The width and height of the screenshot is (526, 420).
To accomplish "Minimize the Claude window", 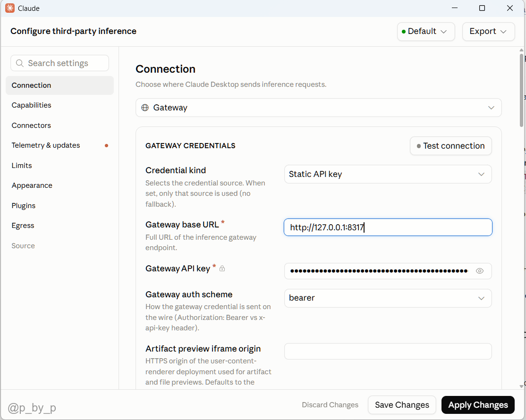I will (x=455, y=8).
